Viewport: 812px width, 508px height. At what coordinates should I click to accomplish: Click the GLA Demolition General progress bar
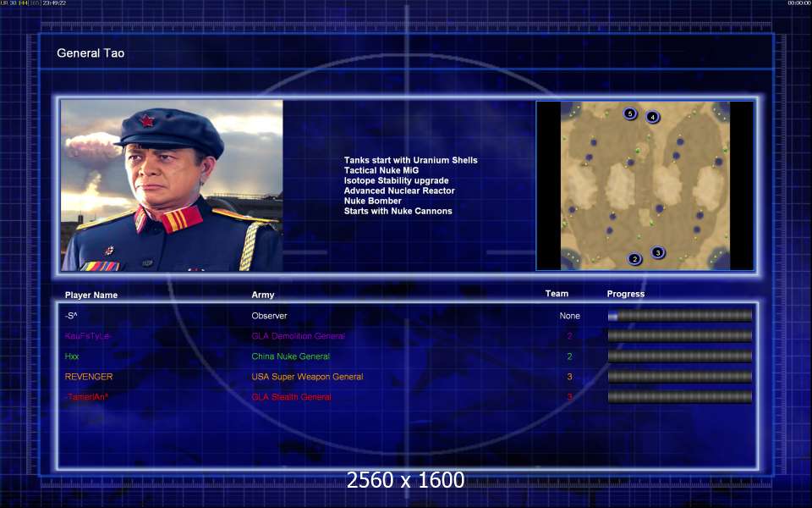680,336
